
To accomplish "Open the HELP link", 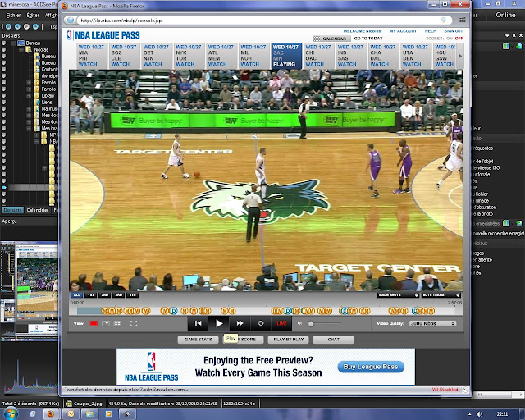I will coord(430,31).
